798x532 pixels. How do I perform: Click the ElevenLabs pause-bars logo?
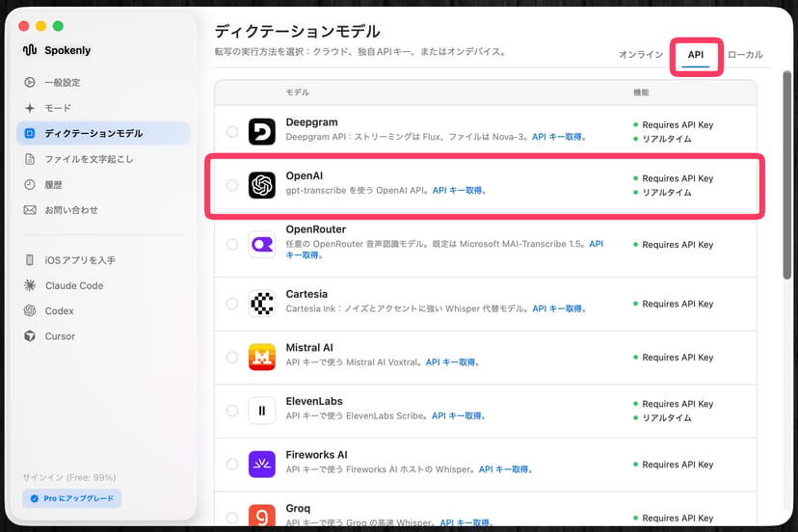pyautogui.click(x=262, y=411)
